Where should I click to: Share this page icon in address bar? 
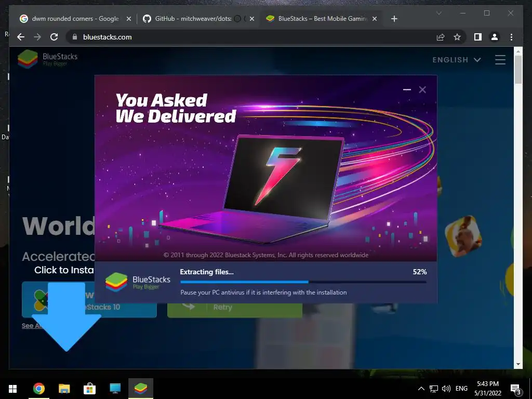click(441, 37)
